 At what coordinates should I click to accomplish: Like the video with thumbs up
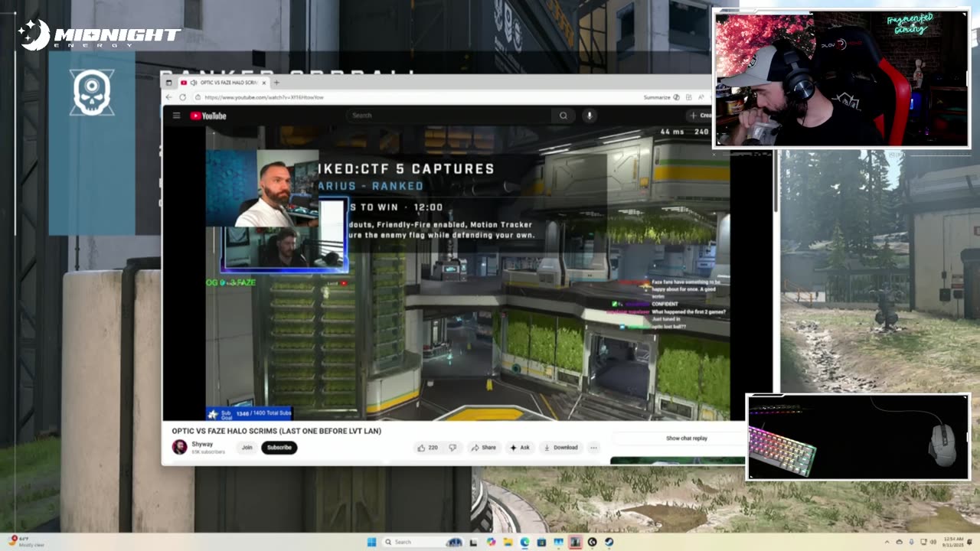(426, 448)
